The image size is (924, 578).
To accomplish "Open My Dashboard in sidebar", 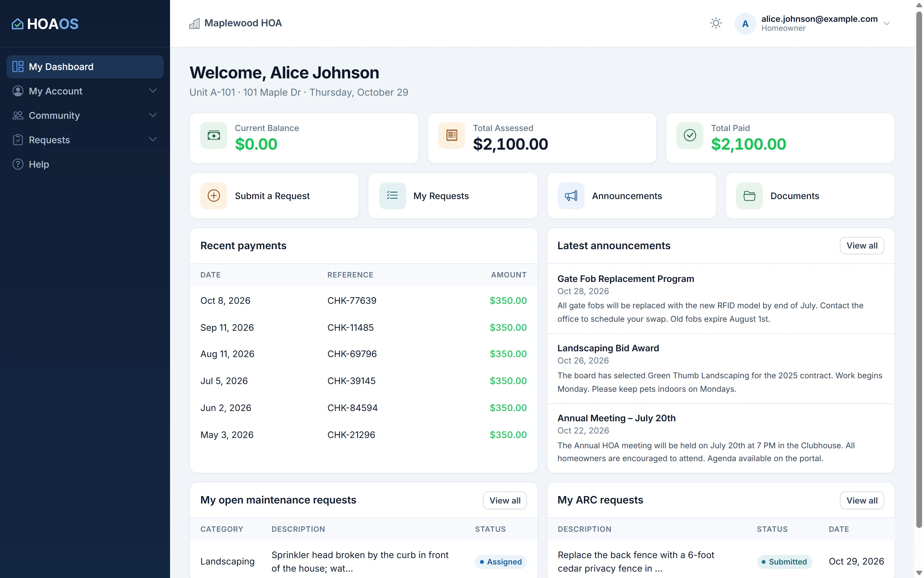I will (85, 66).
